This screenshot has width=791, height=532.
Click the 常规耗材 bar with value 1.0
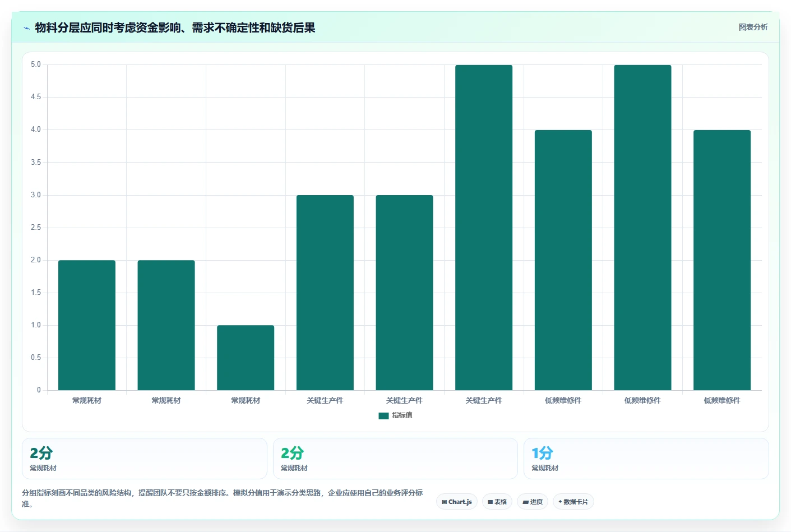[x=246, y=358]
